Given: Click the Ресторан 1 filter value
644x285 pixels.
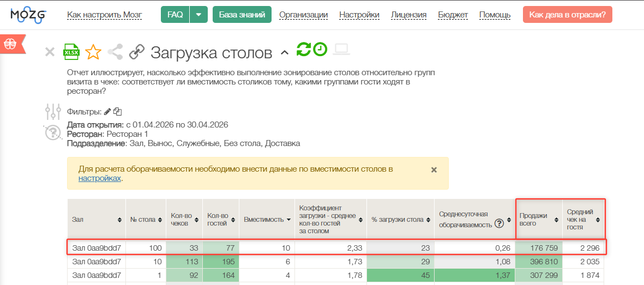Looking at the screenshot, I should tap(127, 134).
